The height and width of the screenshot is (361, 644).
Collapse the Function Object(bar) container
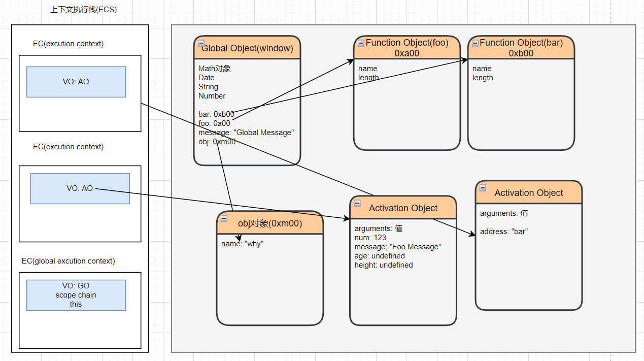click(475, 43)
